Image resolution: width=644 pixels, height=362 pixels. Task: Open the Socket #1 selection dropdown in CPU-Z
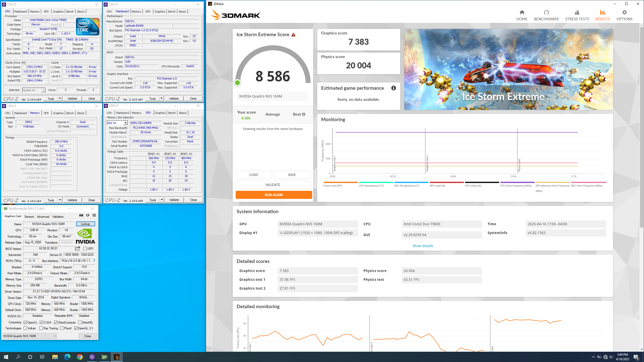click(x=34, y=90)
